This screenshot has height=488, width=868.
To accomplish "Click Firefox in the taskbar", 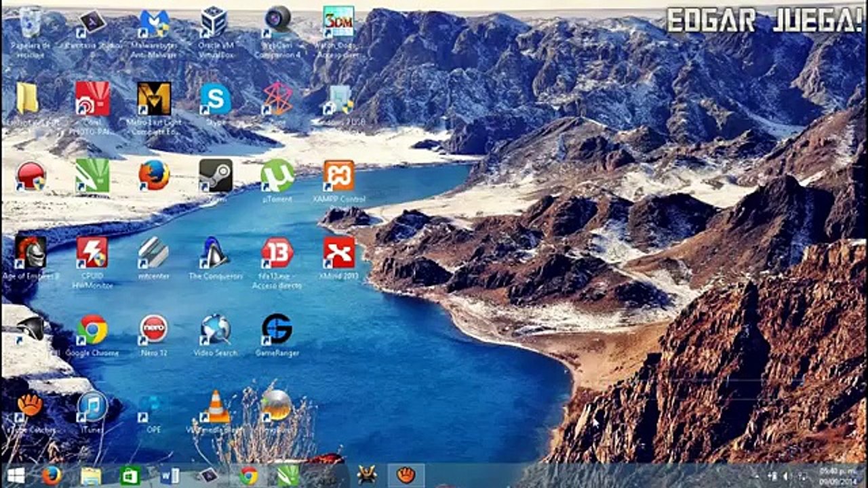I will tap(52, 476).
